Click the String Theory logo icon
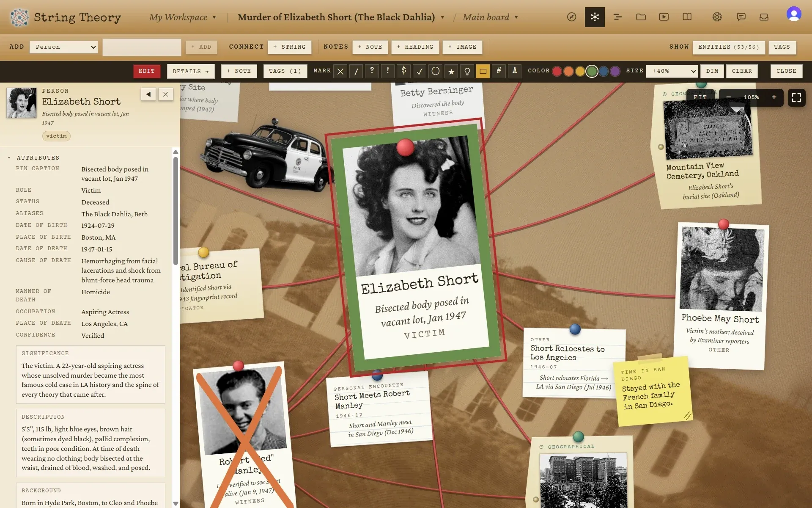 pyautogui.click(x=19, y=17)
